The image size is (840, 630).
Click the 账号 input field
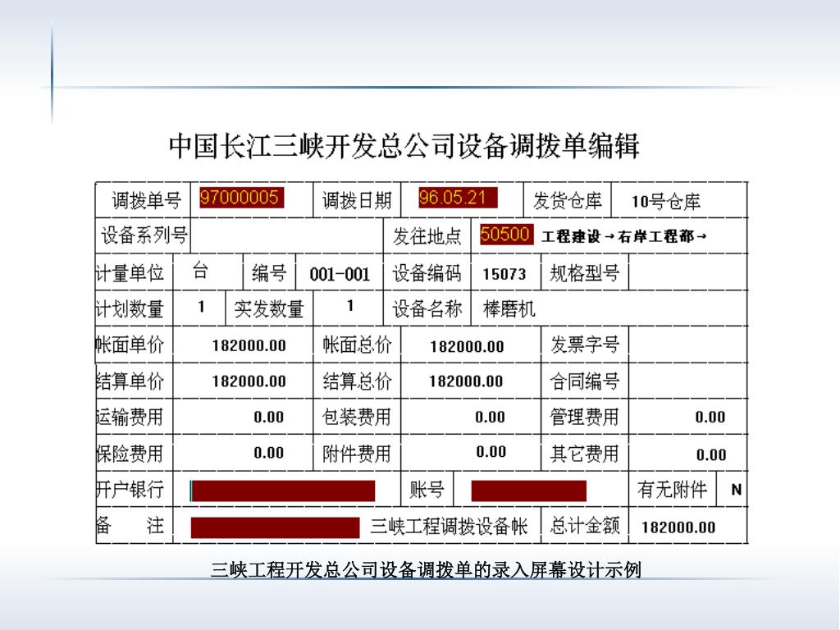[529, 491]
